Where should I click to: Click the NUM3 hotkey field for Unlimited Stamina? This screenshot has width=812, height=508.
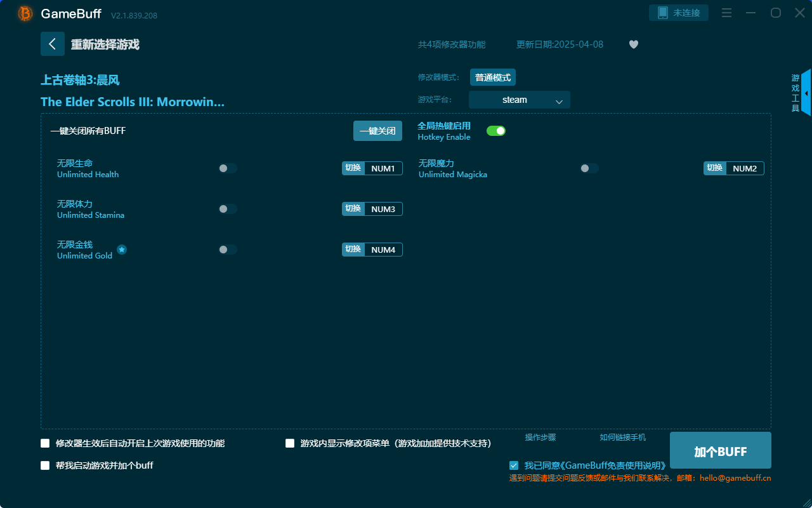tap(383, 209)
